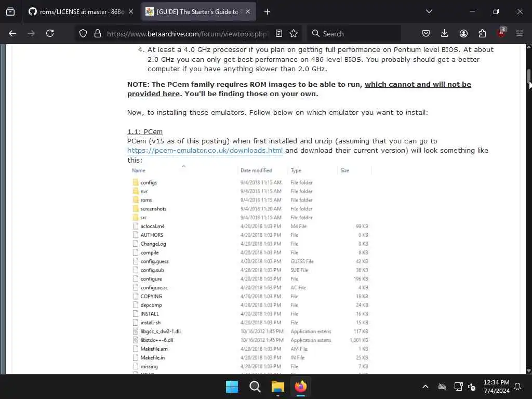Screen dimensions: 532x399
Task: Save page to Pocket
Action: [x=426, y=34]
